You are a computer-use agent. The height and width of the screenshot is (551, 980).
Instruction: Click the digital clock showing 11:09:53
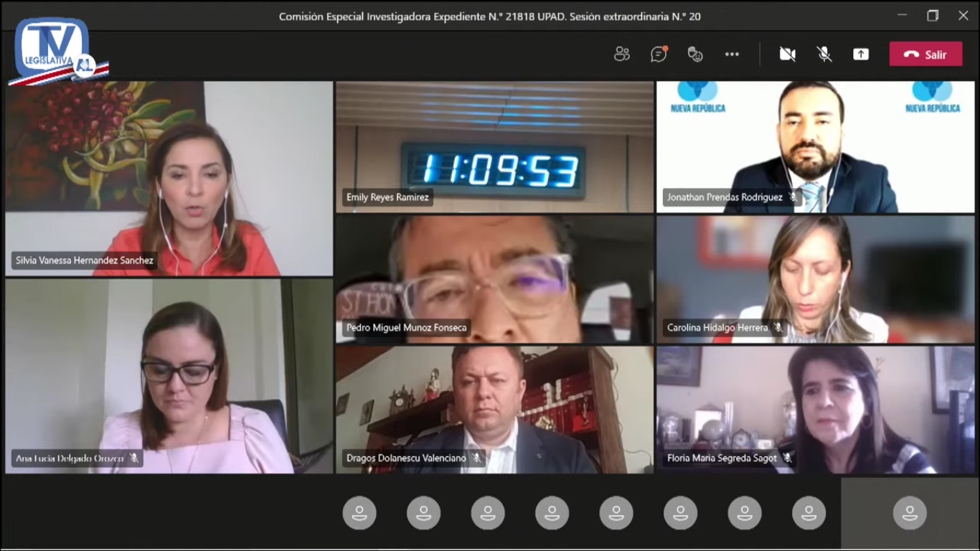[495, 171]
